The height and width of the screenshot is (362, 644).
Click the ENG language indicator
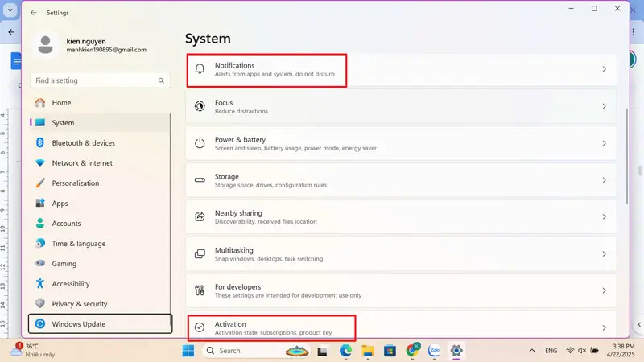551,351
